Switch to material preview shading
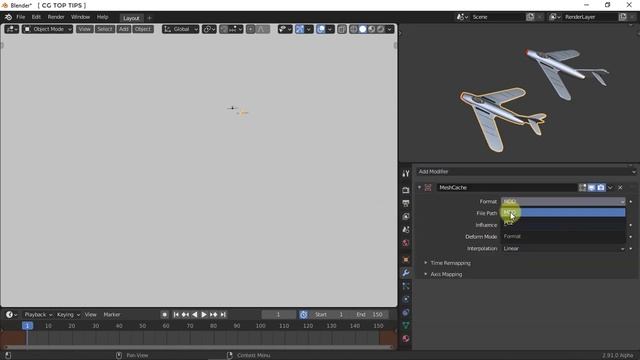Image resolution: width=640 pixels, height=360 pixels. pyautogui.click(x=371, y=29)
